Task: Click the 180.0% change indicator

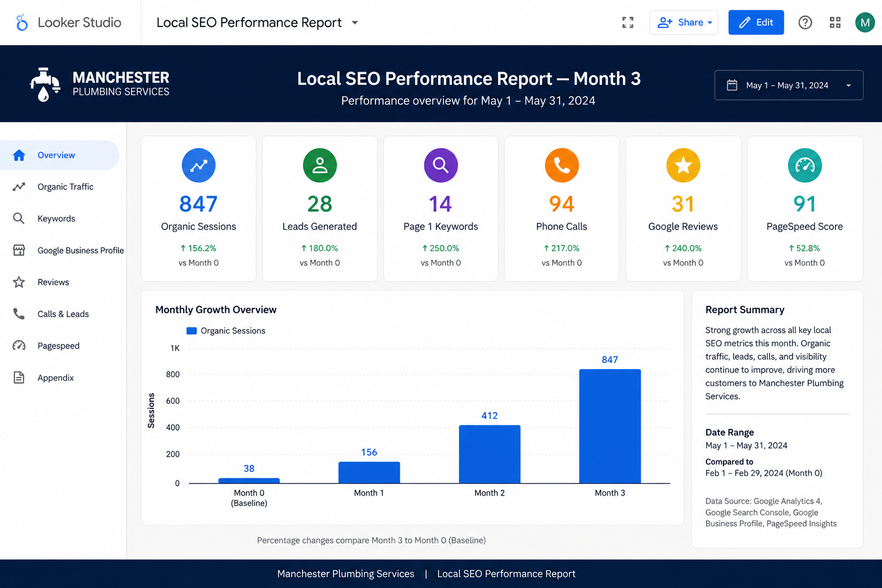Action: tap(320, 248)
